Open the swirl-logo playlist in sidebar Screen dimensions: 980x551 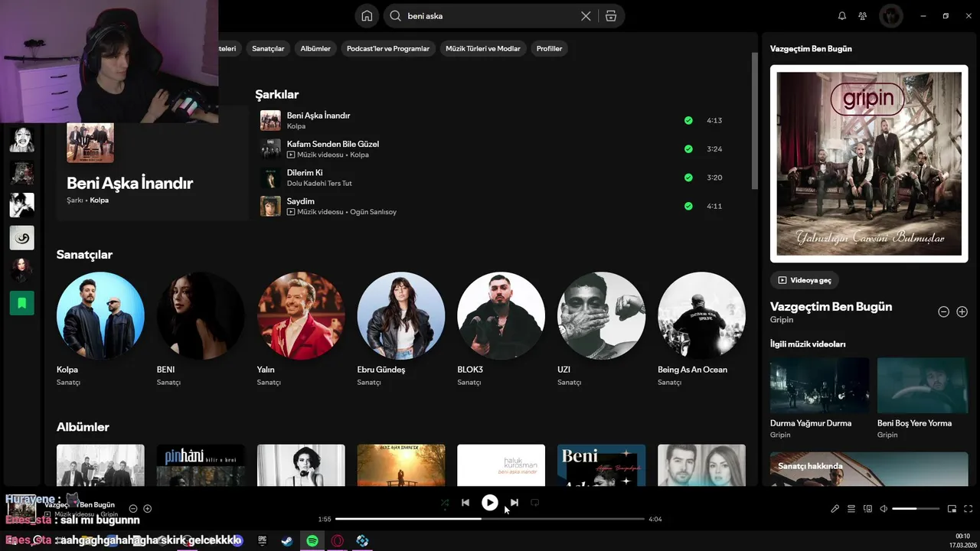click(x=22, y=238)
